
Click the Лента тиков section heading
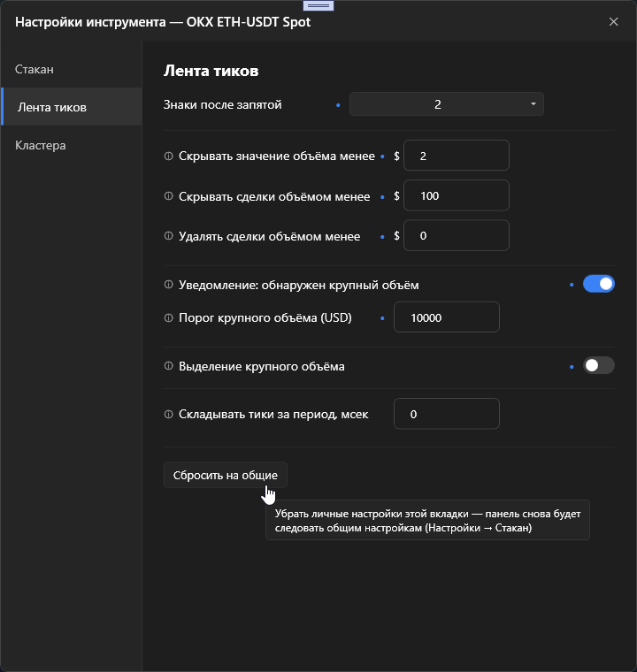[x=211, y=71]
